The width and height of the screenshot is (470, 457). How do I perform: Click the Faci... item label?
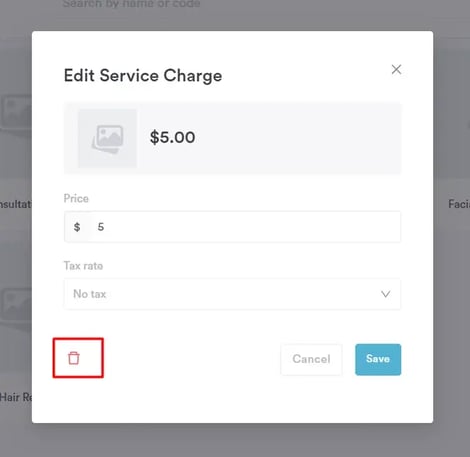(459, 204)
